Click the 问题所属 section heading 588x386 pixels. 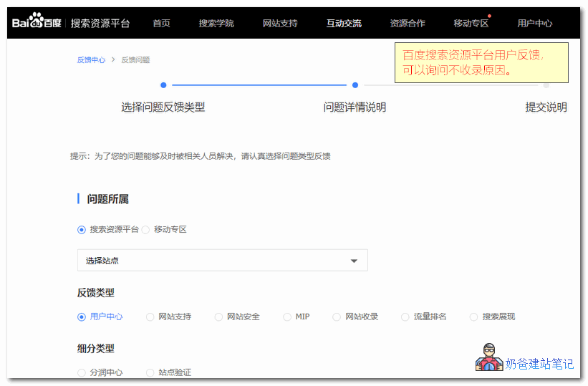[x=108, y=199]
